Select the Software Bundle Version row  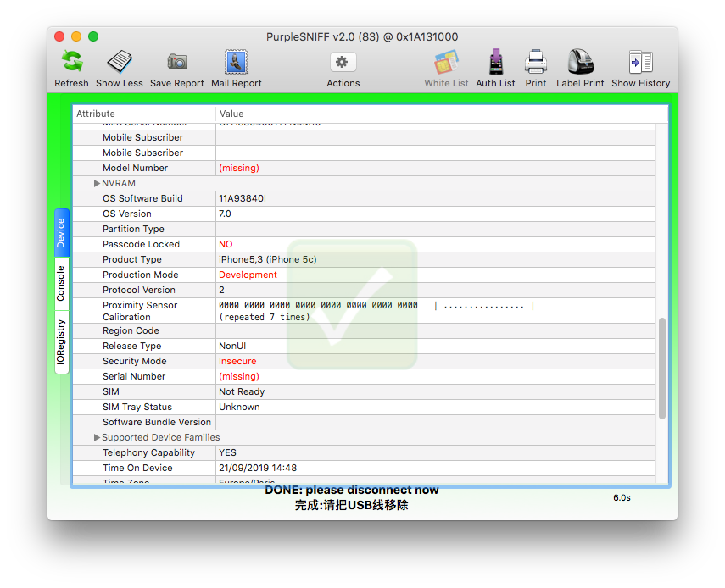point(365,422)
